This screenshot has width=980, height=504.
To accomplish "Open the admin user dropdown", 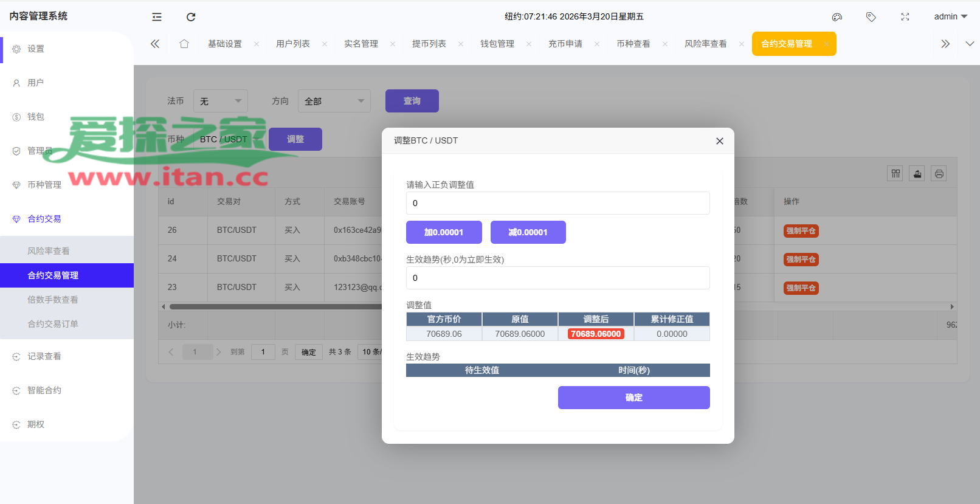I will point(950,17).
